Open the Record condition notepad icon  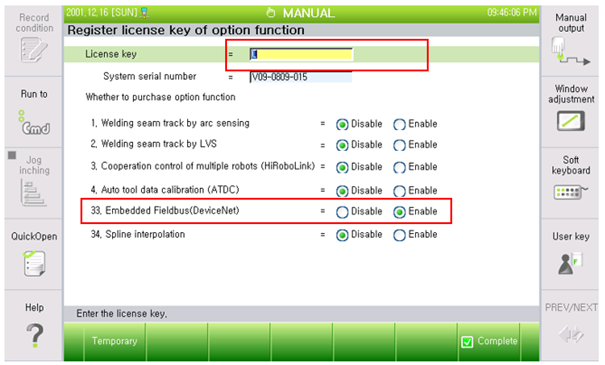point(34,50)
